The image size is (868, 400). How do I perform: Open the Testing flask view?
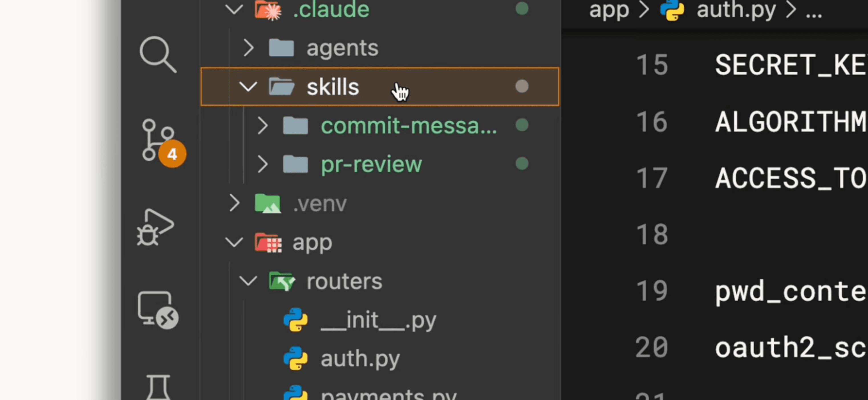tap(158, 387)
